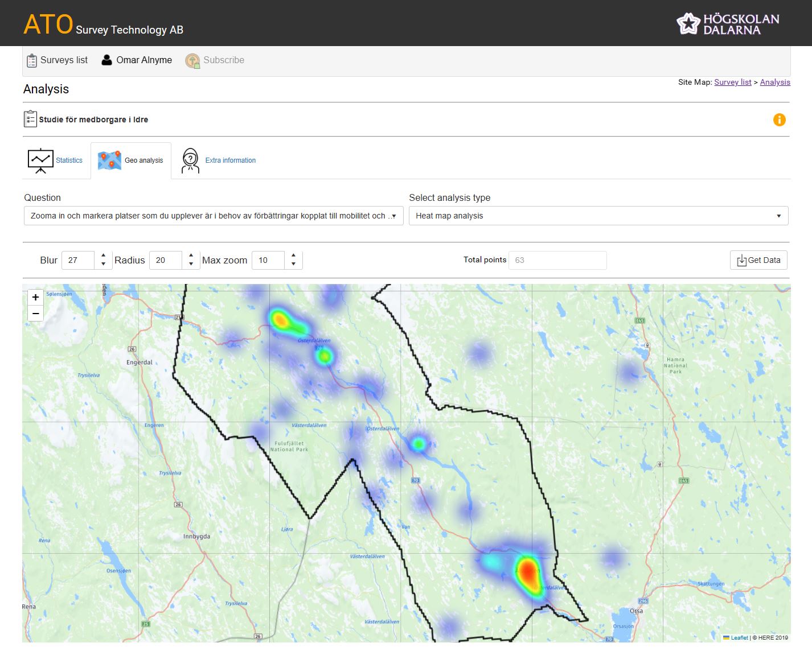Viewport: 812px width, 651px height.
Task: Click the Statistics presentation chart icon
Action: [x=40, y=160]
